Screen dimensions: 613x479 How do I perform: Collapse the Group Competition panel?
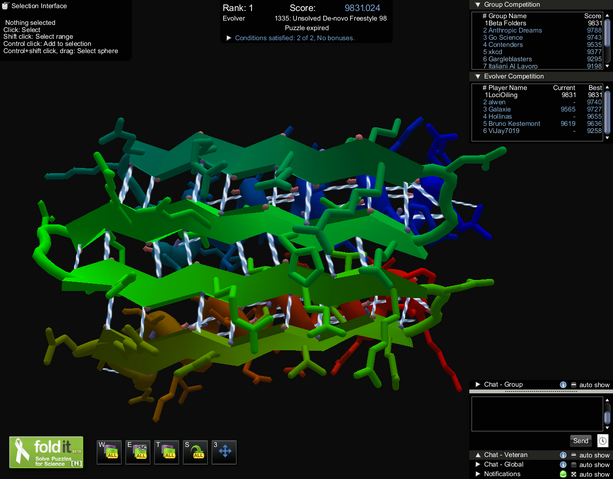477,5
